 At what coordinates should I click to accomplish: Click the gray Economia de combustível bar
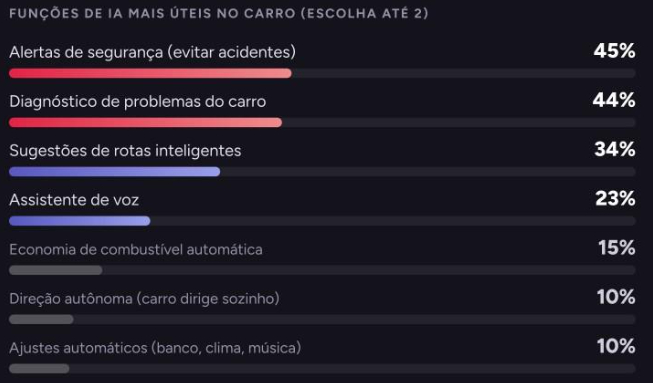click(x=56, y=270)
